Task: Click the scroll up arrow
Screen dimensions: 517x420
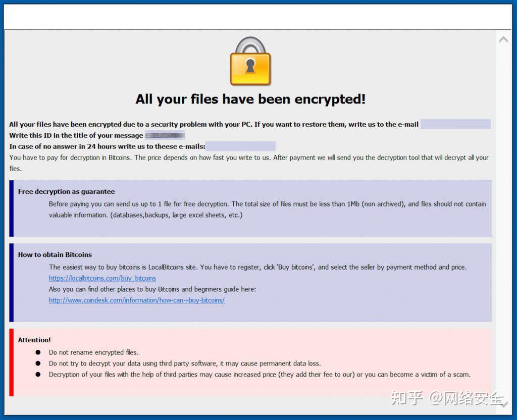Action: pos(503,39)
